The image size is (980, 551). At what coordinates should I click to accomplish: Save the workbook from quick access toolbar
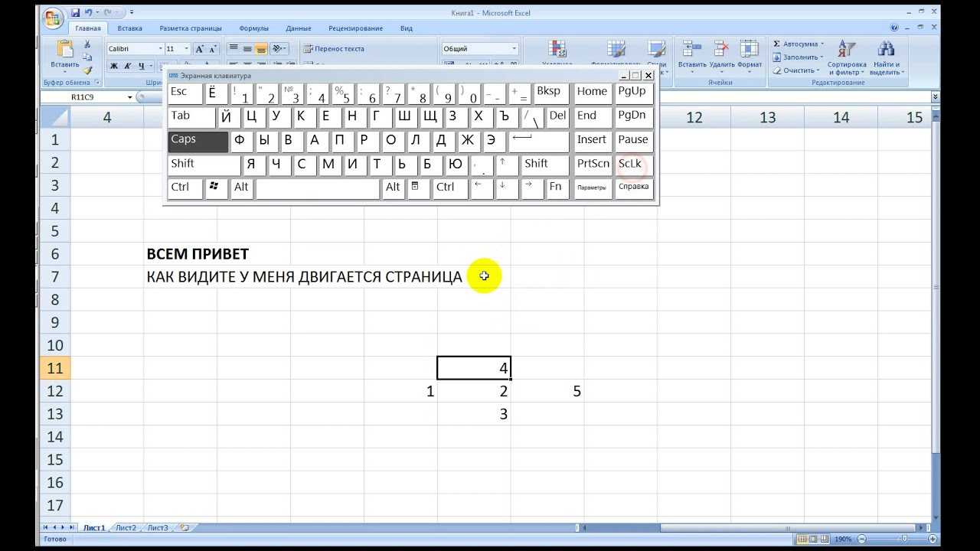click(x=75, y=13)
